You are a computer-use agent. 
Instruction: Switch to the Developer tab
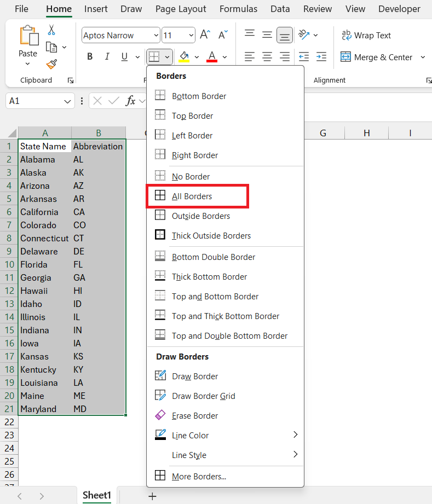pyautogui.click(x=399, y=9)
